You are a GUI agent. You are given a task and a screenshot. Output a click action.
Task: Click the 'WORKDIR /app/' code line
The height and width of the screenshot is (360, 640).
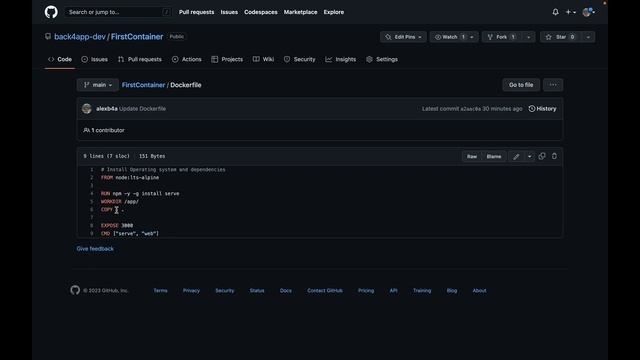(120, 202)
